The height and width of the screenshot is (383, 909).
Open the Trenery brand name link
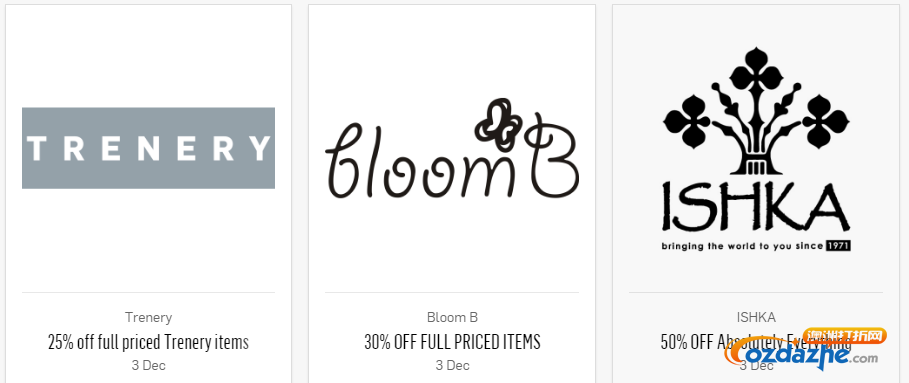148,318
